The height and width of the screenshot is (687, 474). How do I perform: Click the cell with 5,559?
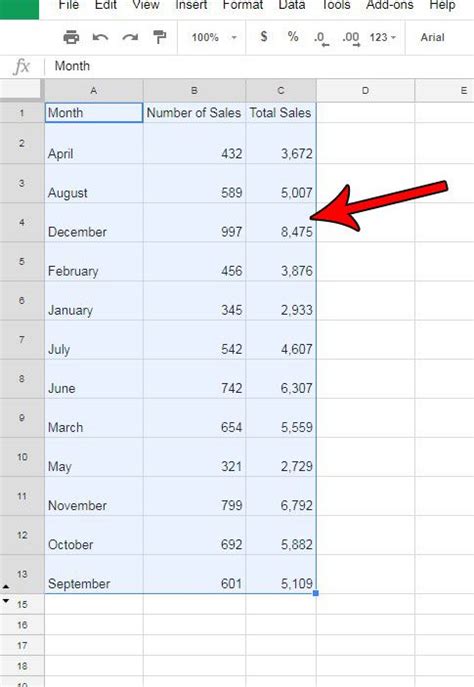281,418
